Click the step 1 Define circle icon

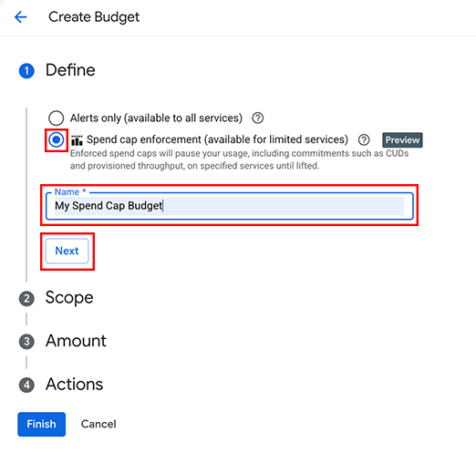point(26,71)
